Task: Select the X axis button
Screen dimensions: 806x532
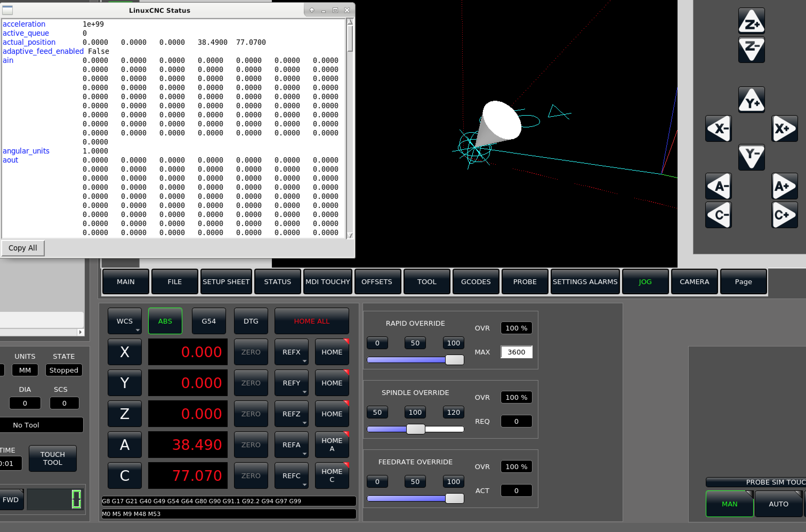Action: [124, 352]
